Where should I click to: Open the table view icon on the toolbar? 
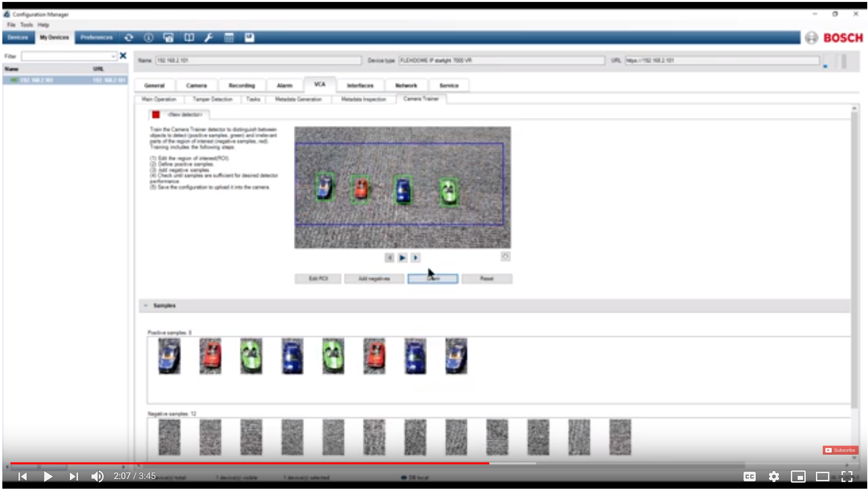tap(229, 37)
